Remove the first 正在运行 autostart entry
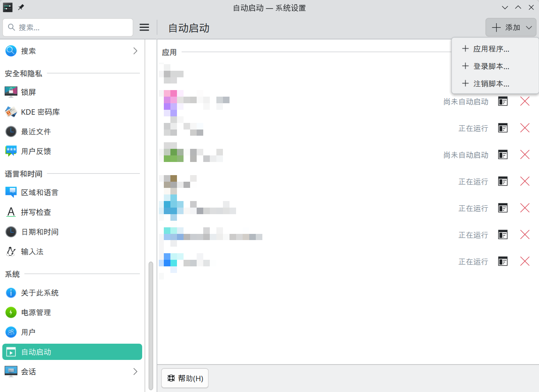 525,128
